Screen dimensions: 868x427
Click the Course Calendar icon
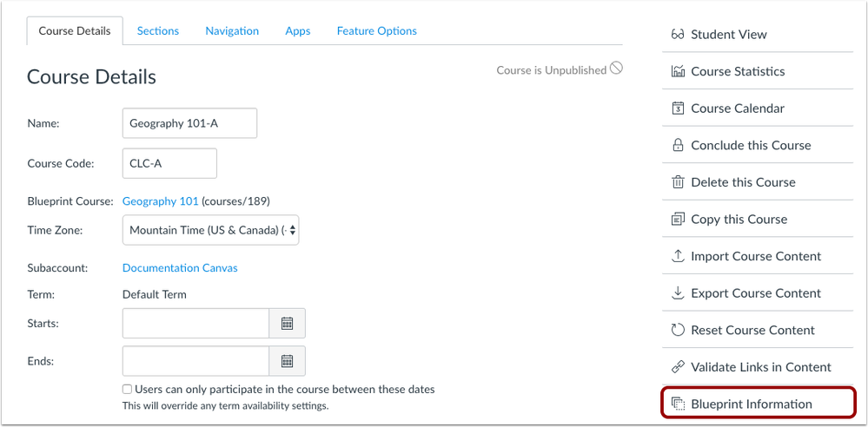point(678,108)
